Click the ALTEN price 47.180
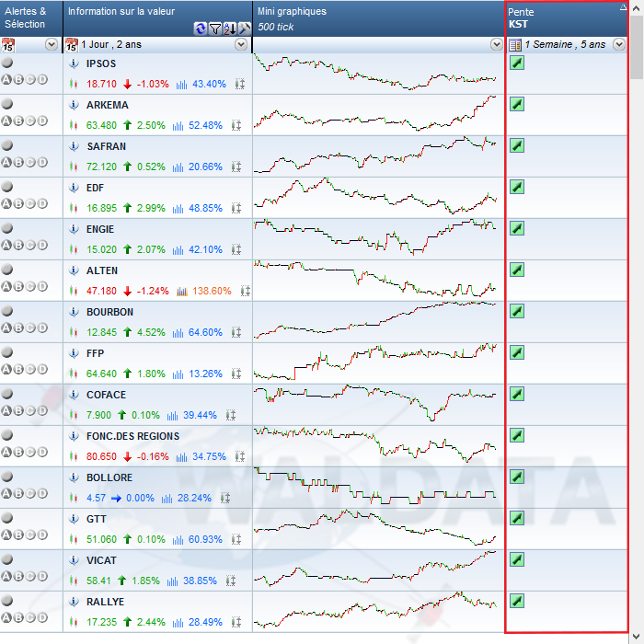This screenshot has height=644, width=644. point(101,292)
